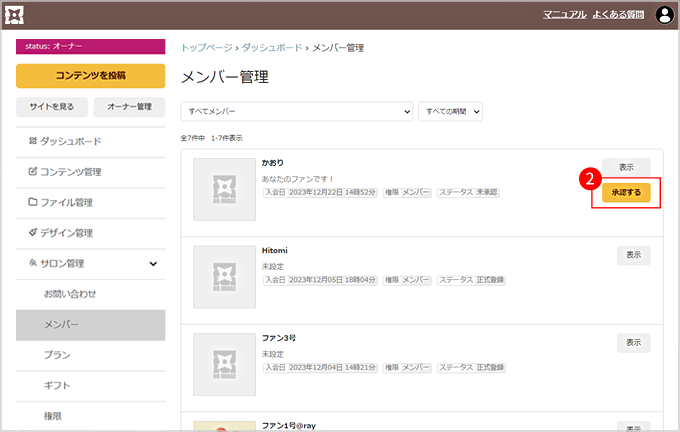Viewport: 680px width, 432px height.
Task: Click the site logo icon in header
Action: pyautogui.click(x=15, y=15)
